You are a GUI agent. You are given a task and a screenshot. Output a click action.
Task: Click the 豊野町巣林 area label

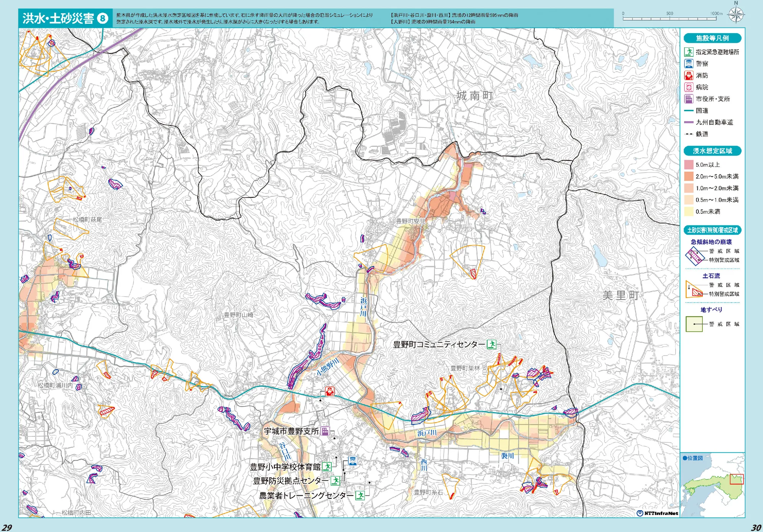tap(465, 368)
